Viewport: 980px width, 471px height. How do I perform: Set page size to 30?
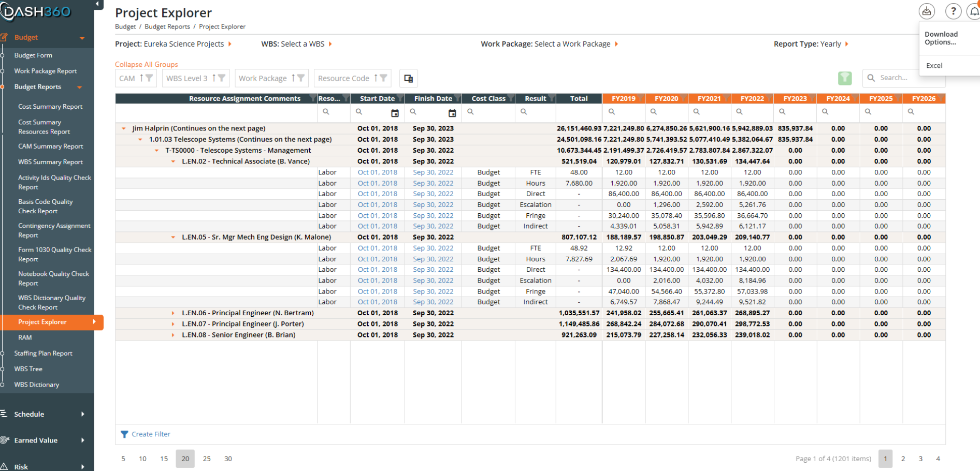pyautogui.click(x=228, y=459)
